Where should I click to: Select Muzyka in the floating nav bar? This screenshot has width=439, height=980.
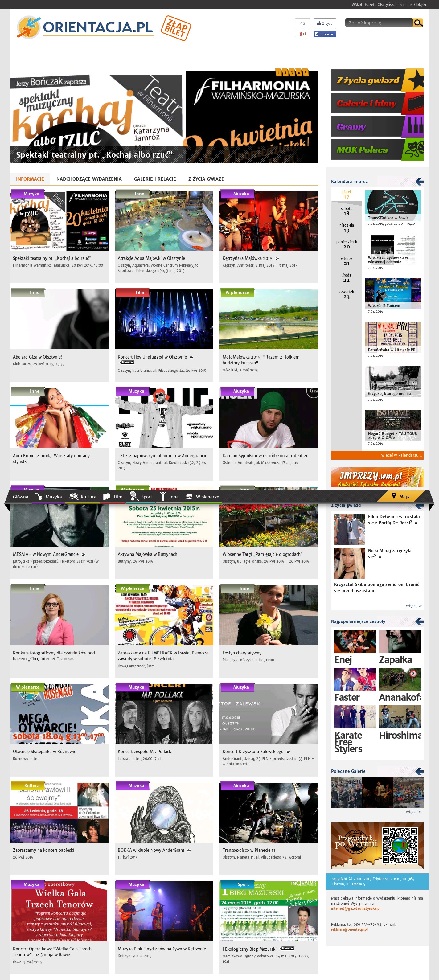[x=48, y=497]
